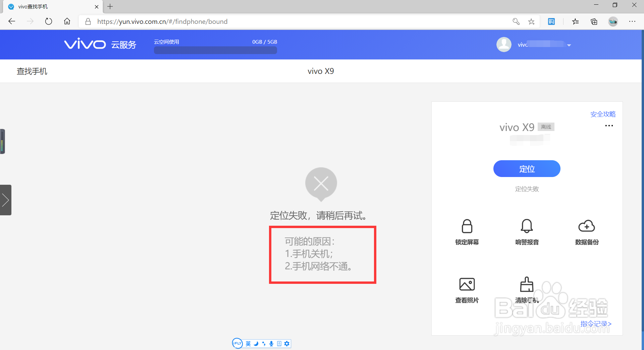Click the 离线 status badge
This screenshot has height=350, width=644.
(x=546, y=127)
